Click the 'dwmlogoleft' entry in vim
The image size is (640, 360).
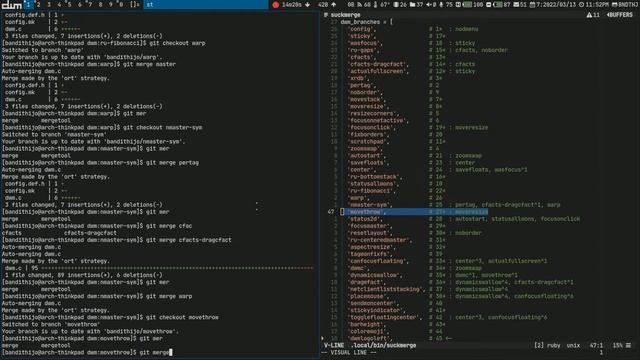click(369, 338)
